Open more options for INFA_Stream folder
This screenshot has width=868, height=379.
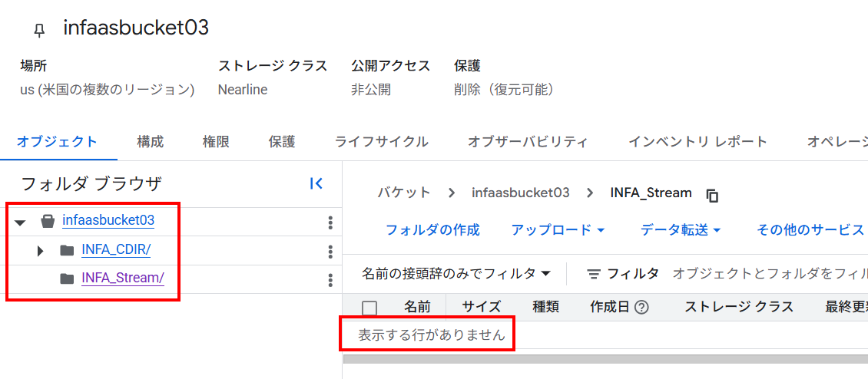click(x=330, y=280)
